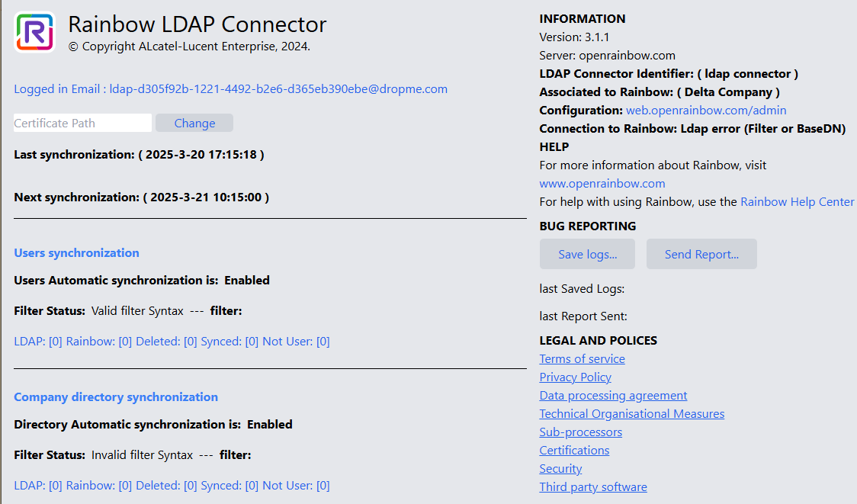The height and width of the screenshot is (504, 857).
Task: Click the Users synchronization heading
Action: coord(76,253)
